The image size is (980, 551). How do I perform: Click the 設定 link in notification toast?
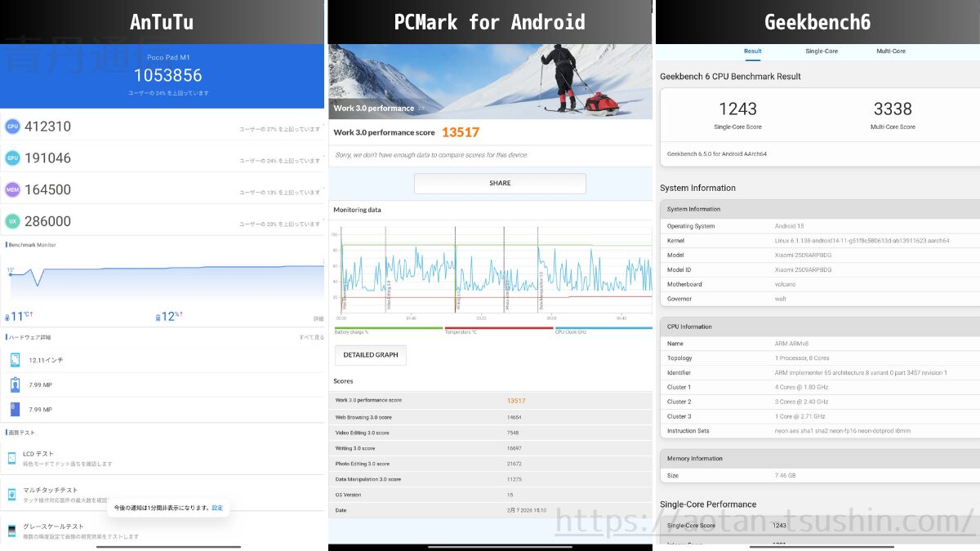217,508
